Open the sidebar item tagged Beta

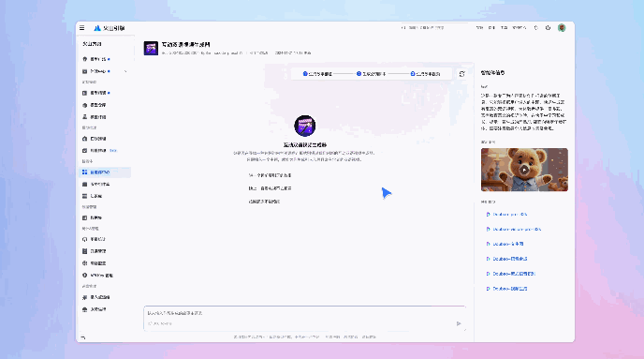click(105, 151)
